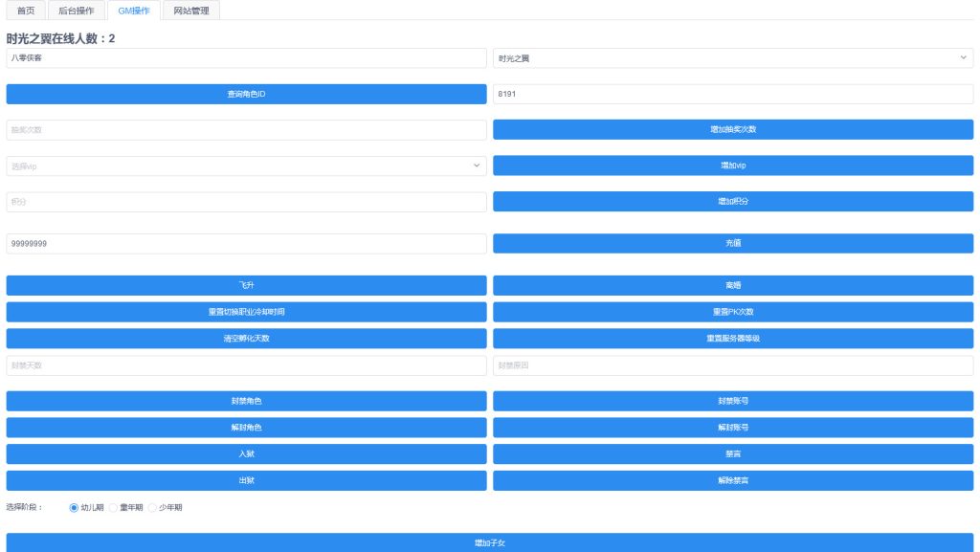
Task: Go to the 网站管理 tab
Action: tap(189, 11)
